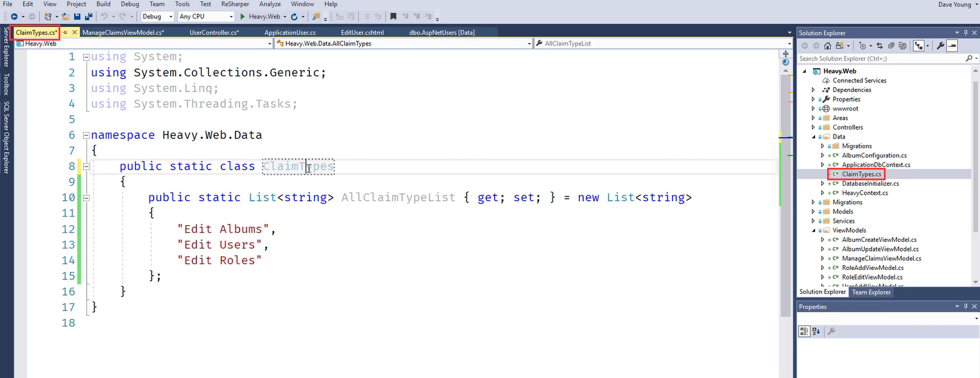Open the Debug configuration dropdown
Image resolution: width=980 pixels, height=378 pixels.
(158, 17)
